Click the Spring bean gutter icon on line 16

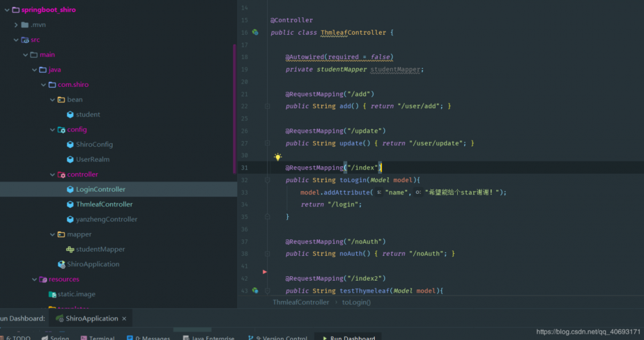tap(255, 32)
